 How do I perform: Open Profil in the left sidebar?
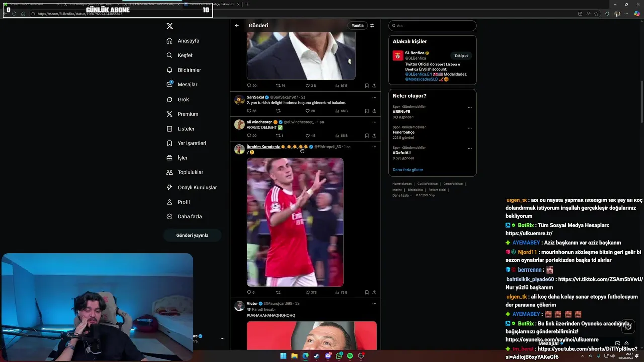tap(178, 202)
